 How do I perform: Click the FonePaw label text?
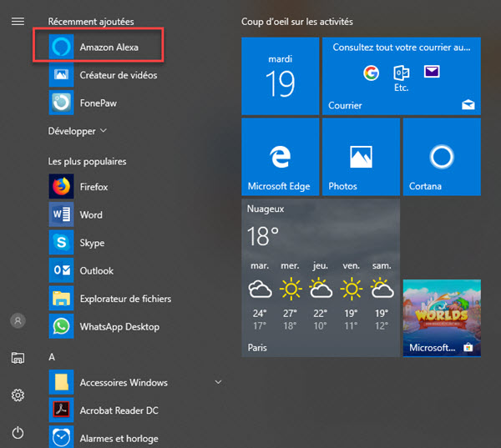coord(98,103)
